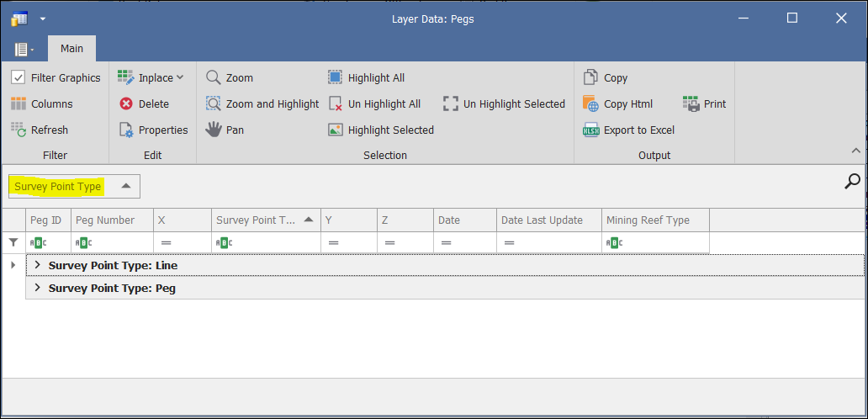The height and width of the screenshot is (419, 868).
Task: Click Highlight All button
Action: click(x=366, y=77)
